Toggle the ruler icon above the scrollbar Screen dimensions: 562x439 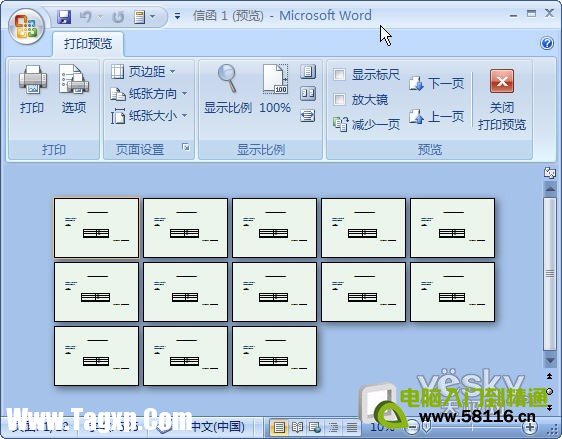(550, 173)
